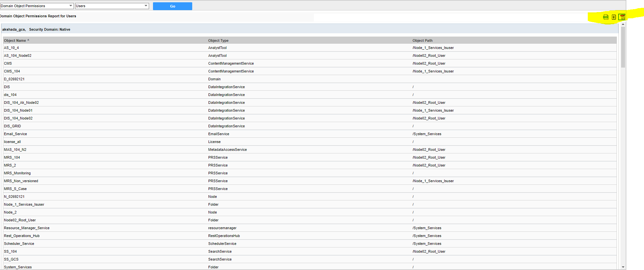The height and width of the screenshot is (270, 644).
Task: Click the EmailService object type cell
Action: coord(219,134)
